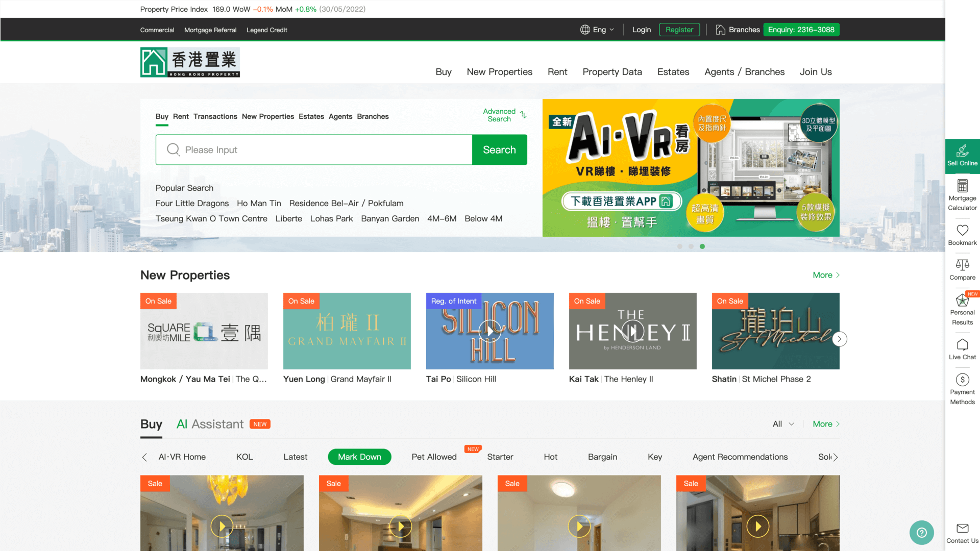Click the green Search button
Image resolution: width=980 pixels, height=551 pixels.
click(x=499, y=149)
